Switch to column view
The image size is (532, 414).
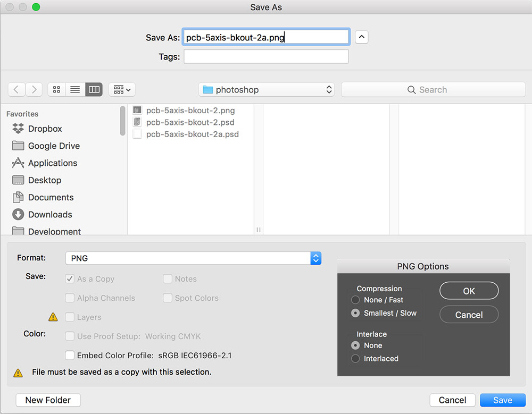(94, 89)
